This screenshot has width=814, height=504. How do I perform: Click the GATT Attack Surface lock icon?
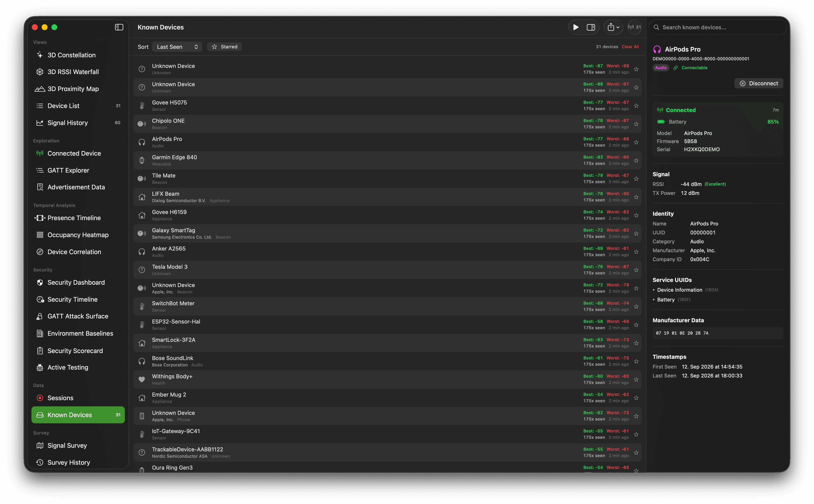[40, 317]
